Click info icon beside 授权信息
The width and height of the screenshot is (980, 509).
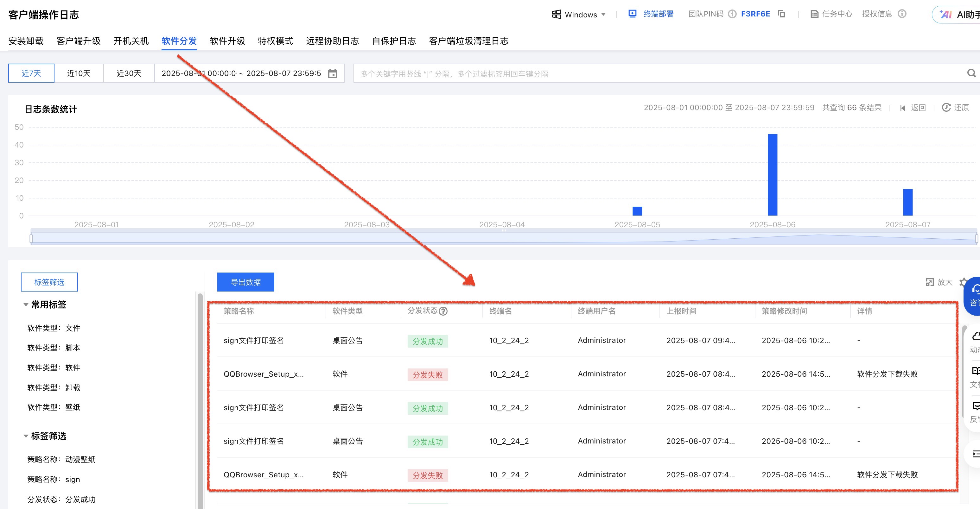click(x=902, y=14)
